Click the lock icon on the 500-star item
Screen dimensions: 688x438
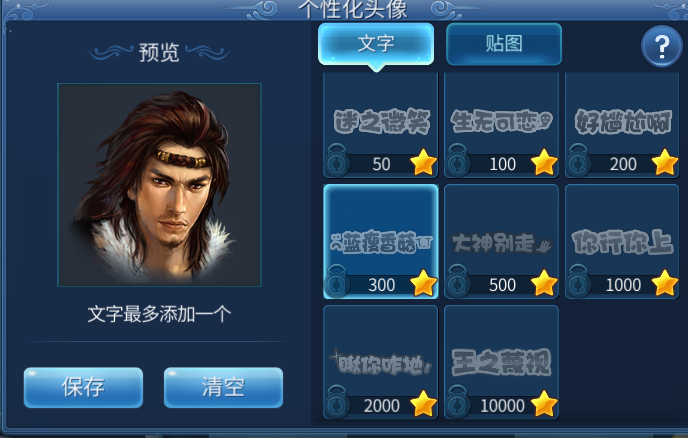point(458,281)
